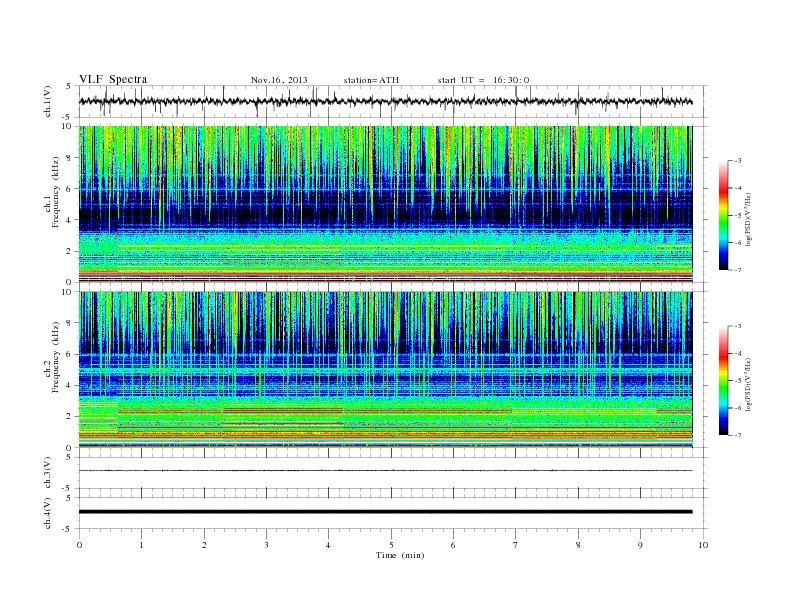This screenshot has height=612, width=792.
Task: Click the ch.1 spectrogram color scale bar
Action: (724, 216)
